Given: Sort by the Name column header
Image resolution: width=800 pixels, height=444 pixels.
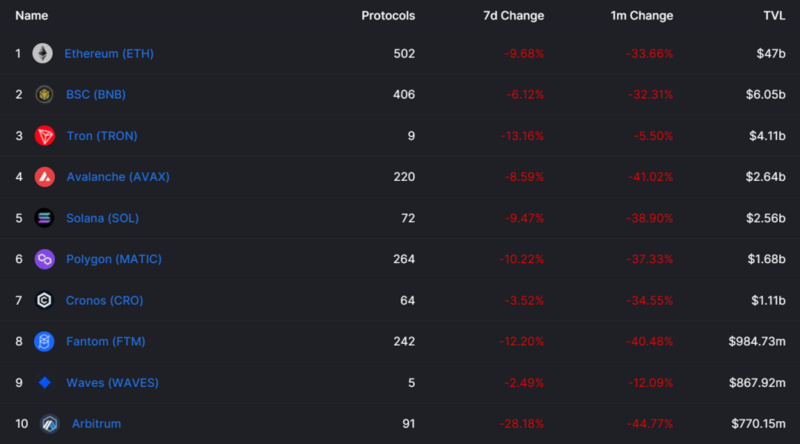Looking at the screenshot, I should point(32,16).
